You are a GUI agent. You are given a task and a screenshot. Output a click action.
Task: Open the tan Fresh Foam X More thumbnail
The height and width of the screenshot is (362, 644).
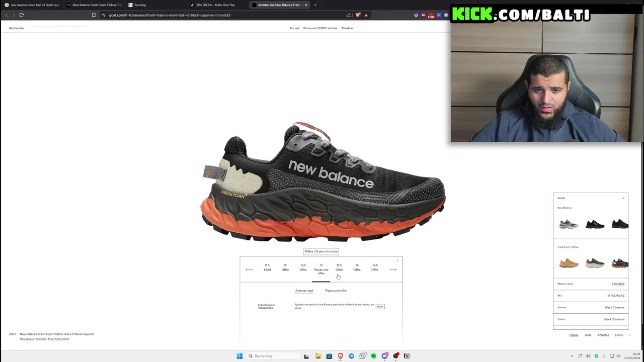pyautogui.click(x=569, y=263)
